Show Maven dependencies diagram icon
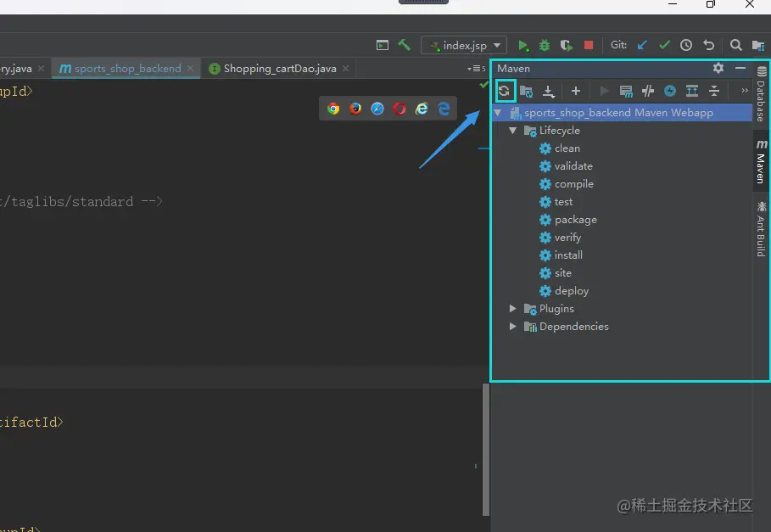 click(692, 91)
